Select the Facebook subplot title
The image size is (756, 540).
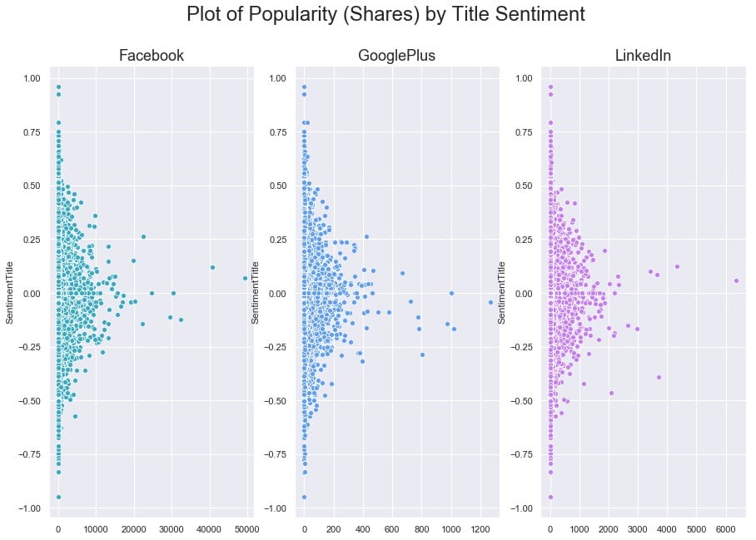pyautogui.click(x=152, y=57)
